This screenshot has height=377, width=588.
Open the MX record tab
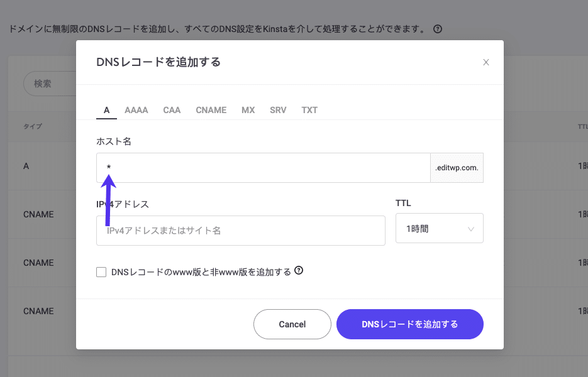pyautogui.click(x=248, y=110)
